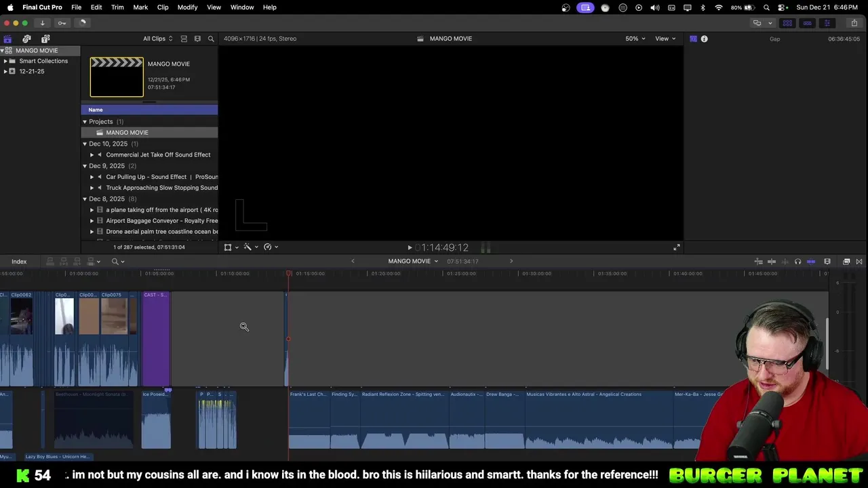
Task: Toggle snapping in the timeline
Action: tap(811, 262)
